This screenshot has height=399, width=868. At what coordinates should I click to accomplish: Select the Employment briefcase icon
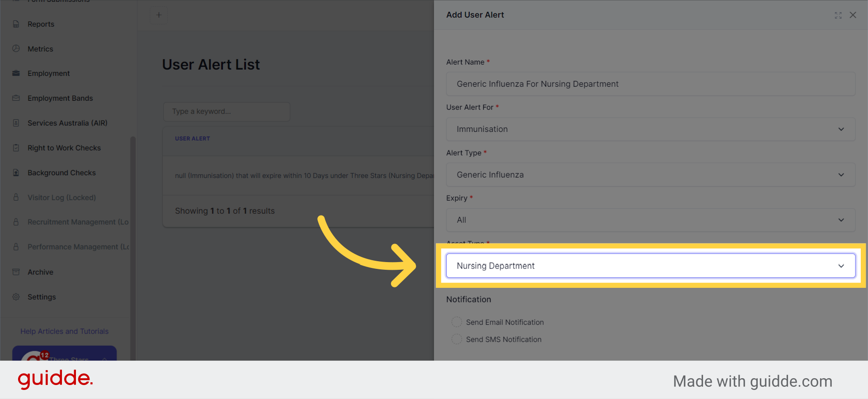point(16,73)
